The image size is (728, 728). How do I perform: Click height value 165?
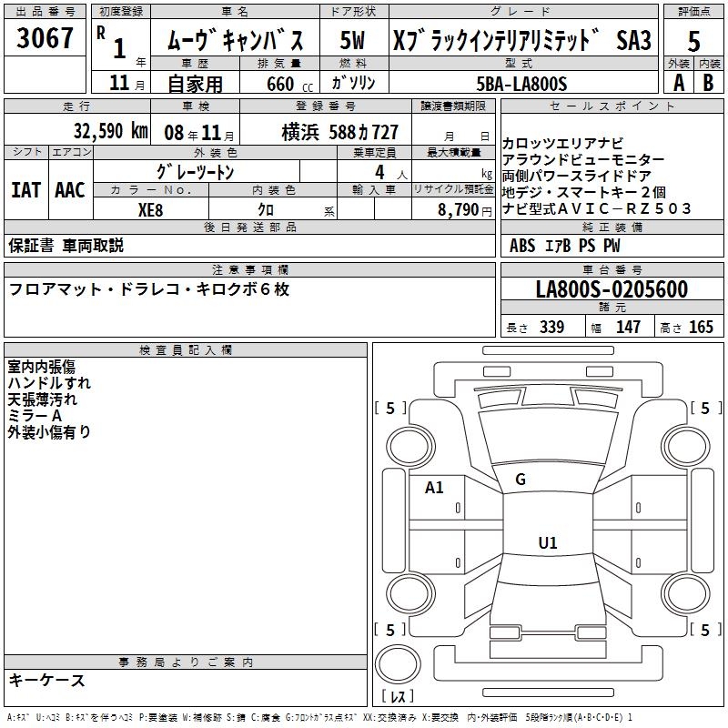(701, 328)
